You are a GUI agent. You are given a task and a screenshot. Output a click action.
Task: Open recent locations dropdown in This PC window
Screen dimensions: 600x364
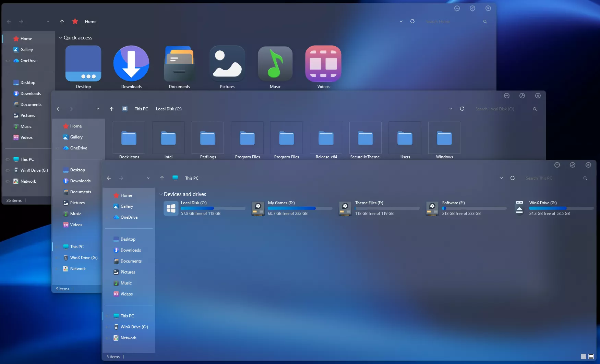point(148,178)
